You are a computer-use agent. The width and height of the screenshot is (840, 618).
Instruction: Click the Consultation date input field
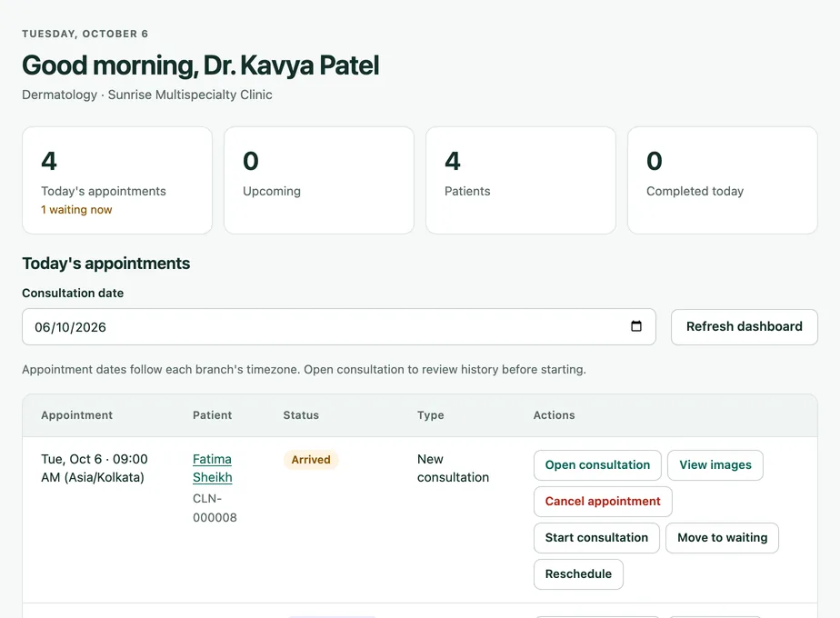pyautogui.click(x=338, y=326)
